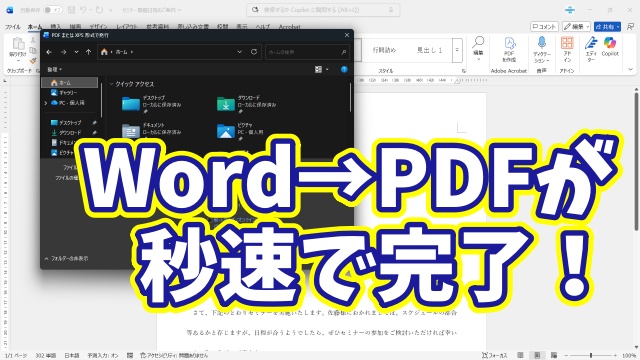Image resolution: width=640 pixels, height=360 pixels.
Task: Click the view layout icon in dialog toolbar
Action: [x=318, y=69]
